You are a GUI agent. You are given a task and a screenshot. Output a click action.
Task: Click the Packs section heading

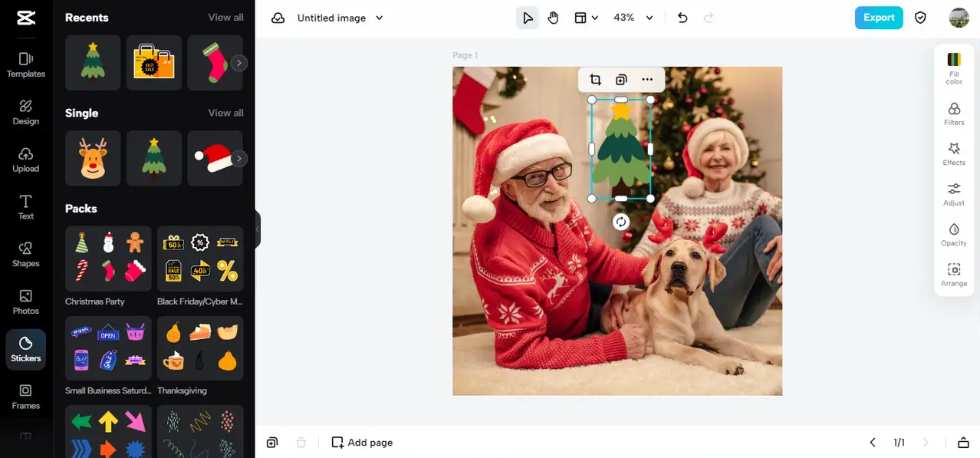[x=81, y=209]
